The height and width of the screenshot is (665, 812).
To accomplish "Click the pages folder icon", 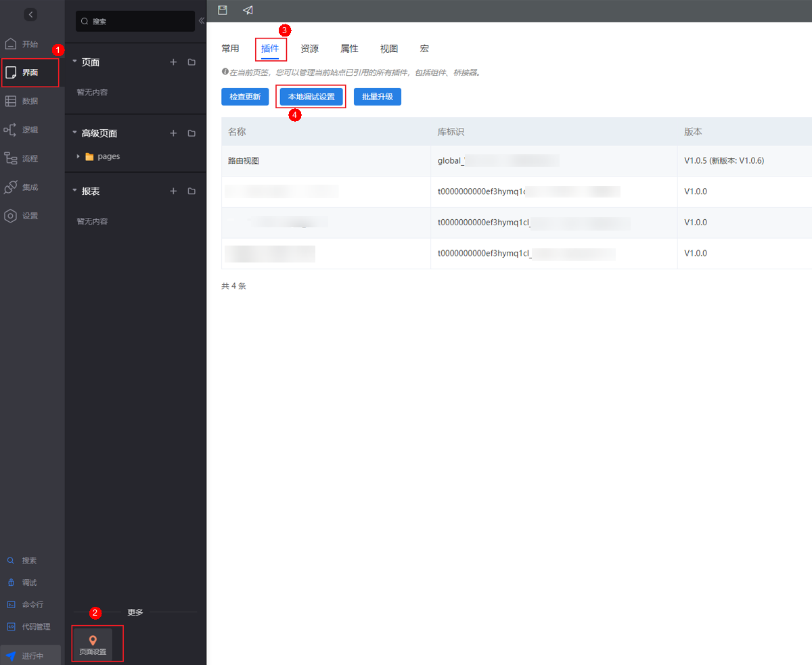I will pos(89,156).
